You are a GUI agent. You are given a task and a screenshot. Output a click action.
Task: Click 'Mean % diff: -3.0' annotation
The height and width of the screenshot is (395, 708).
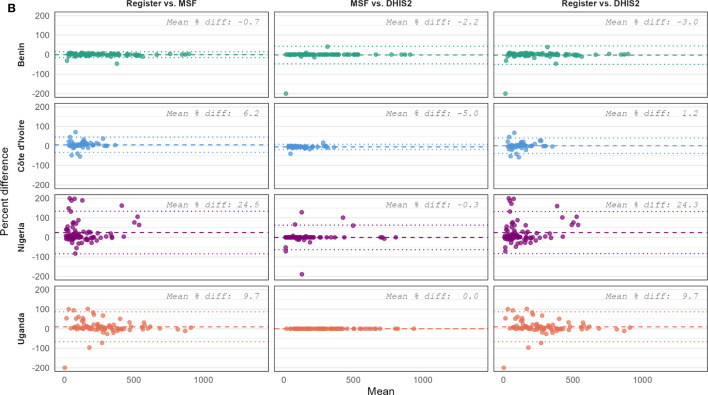tap(652, 22)
